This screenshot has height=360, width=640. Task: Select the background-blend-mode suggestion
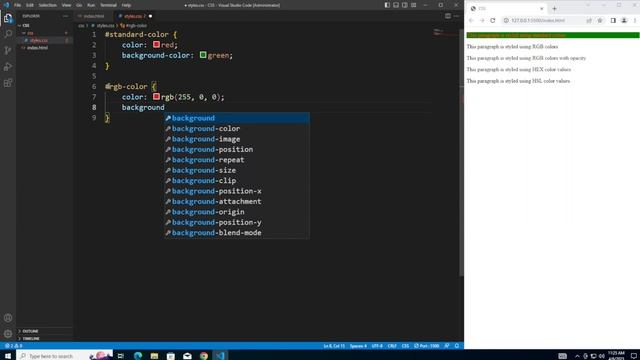pos(237,233)
